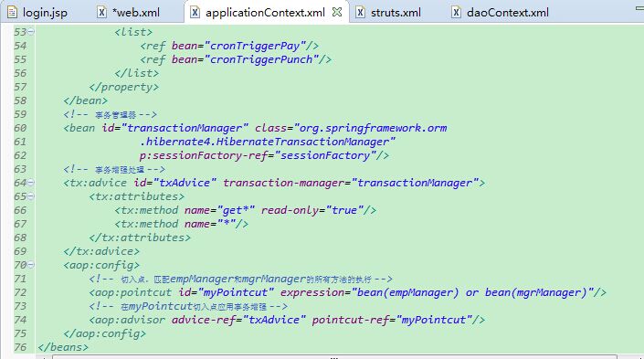This screenshot has width=644, height=359.
Task: Select the applicationContext.xml tab
Action: click(265, 12)
